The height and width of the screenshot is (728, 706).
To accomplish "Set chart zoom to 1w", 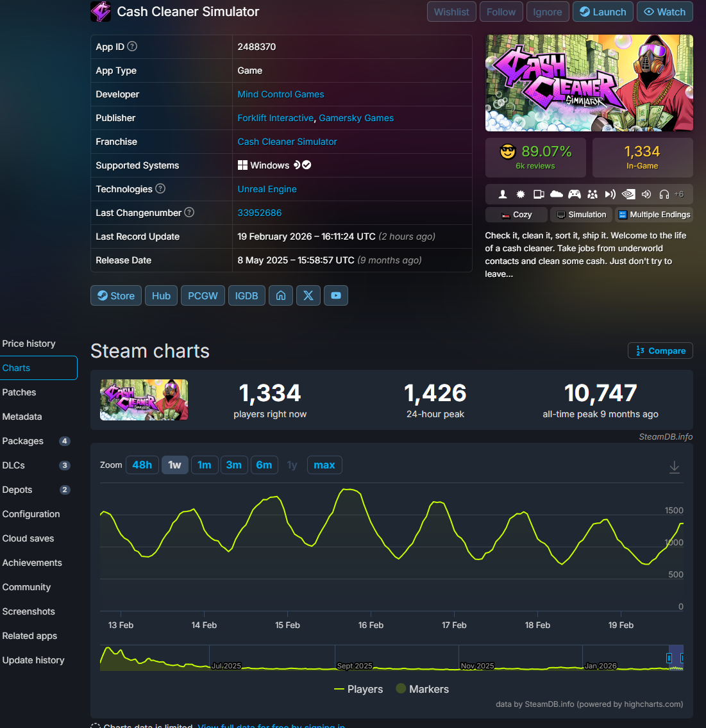I will coord(174,465).
